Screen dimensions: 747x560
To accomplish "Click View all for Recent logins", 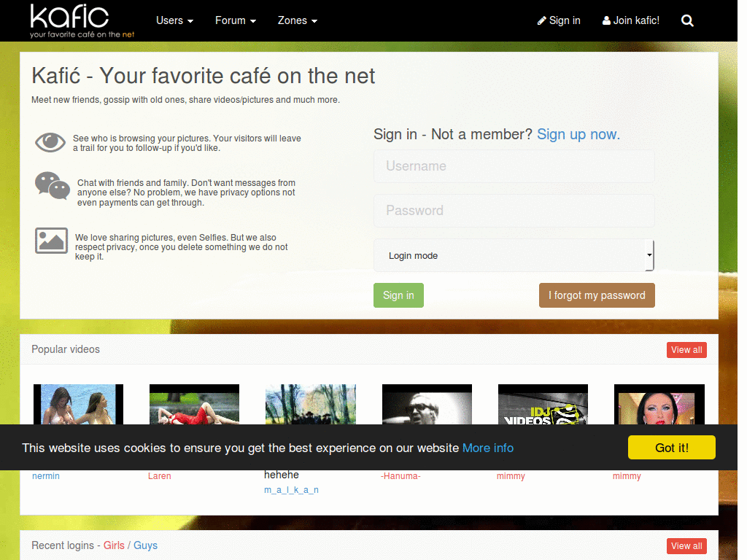I will click(686, 546).
